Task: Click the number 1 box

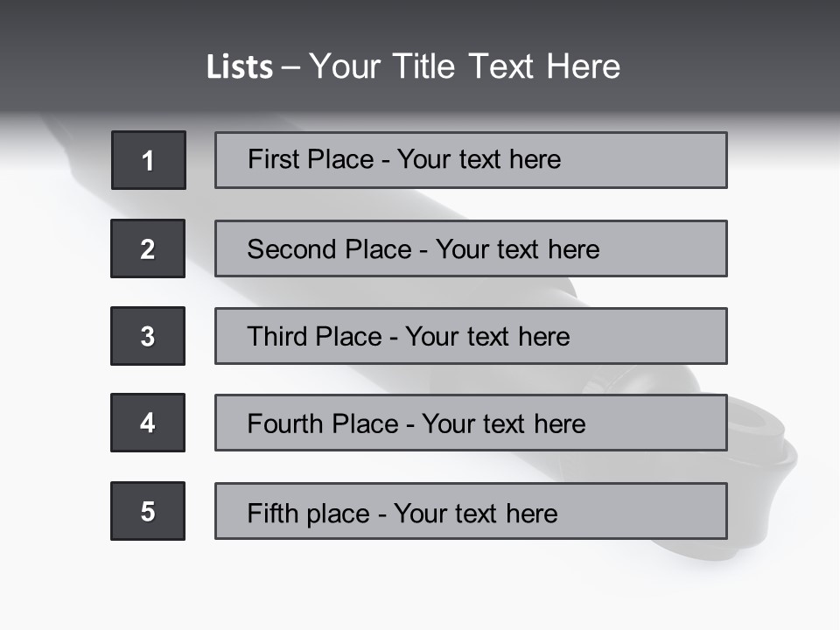Action: click(148, 160)
